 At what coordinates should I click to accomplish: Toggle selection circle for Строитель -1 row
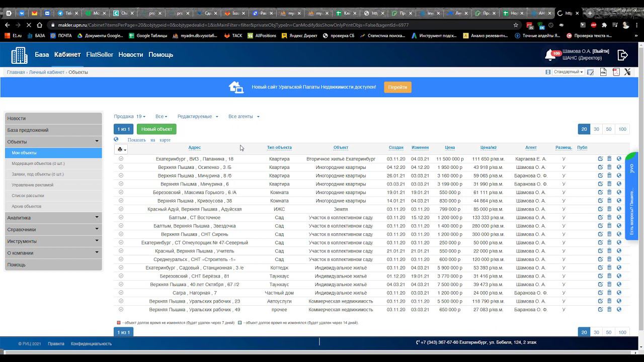[x=121, y=259]
